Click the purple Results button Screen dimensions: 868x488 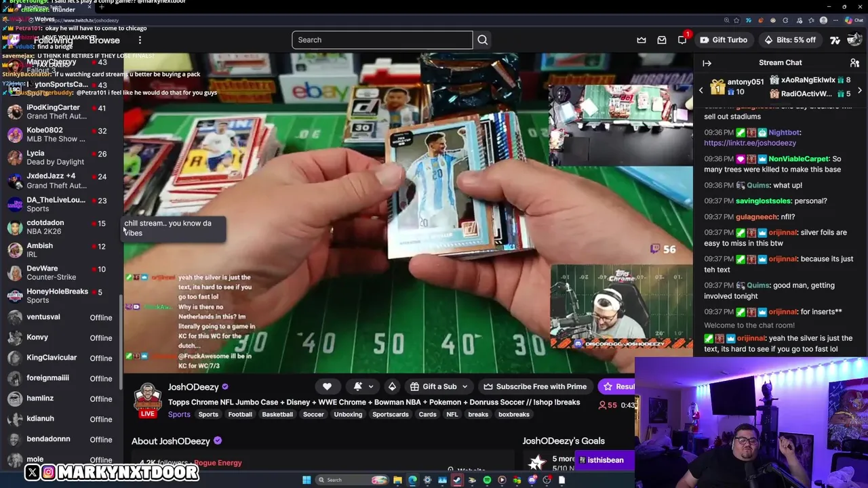618,386
